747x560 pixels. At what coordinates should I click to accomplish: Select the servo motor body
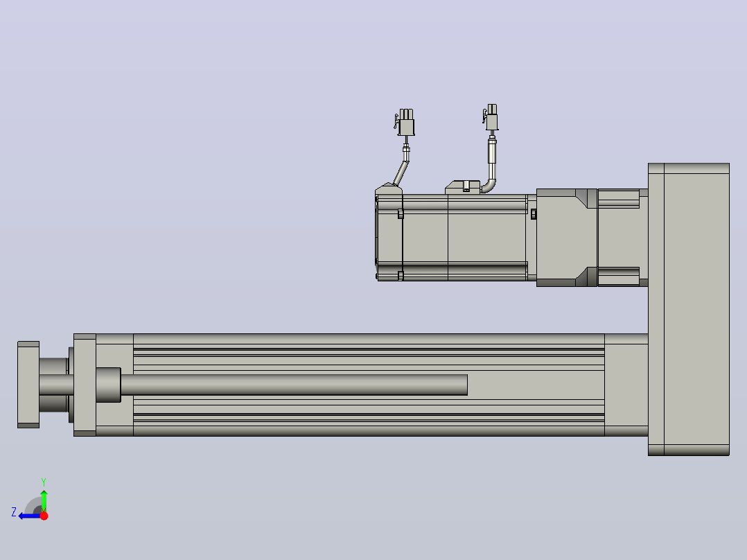[456, 237]
